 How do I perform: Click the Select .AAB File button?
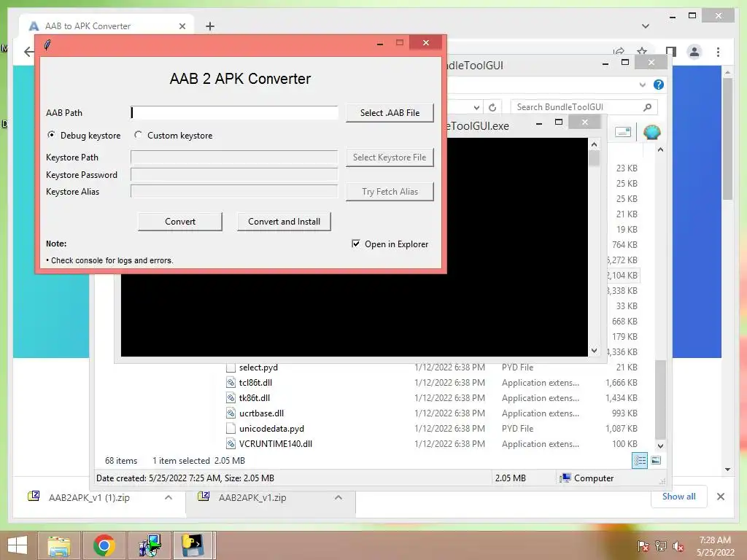tap(390, 113)
